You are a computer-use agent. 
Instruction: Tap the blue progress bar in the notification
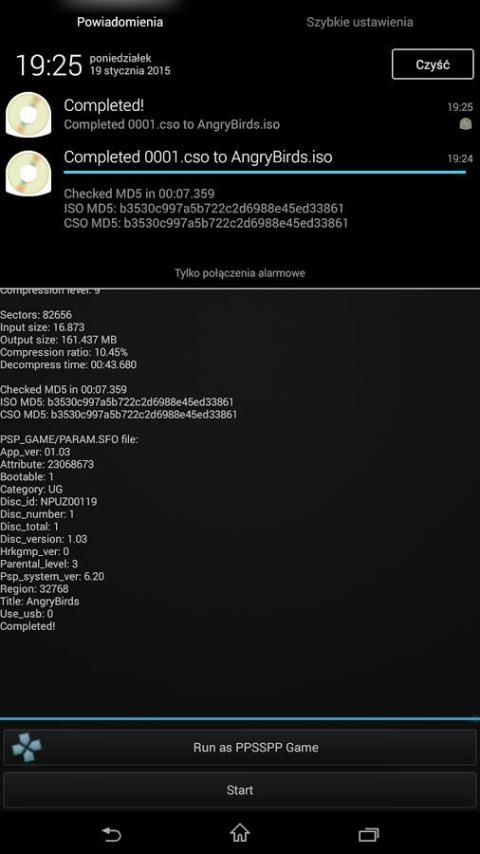click(x=265, y=172)
